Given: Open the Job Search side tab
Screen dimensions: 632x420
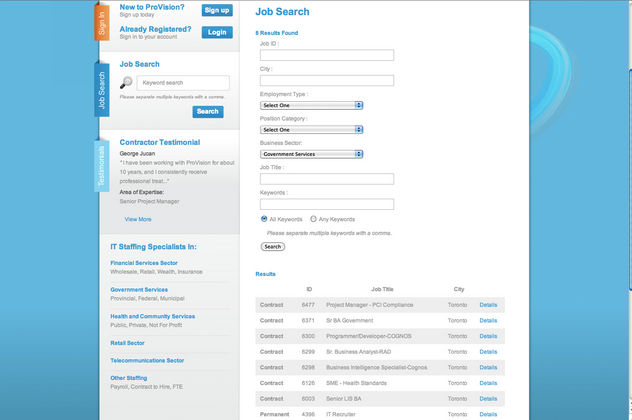Looking at the screenshot, I should coord(102,90).
